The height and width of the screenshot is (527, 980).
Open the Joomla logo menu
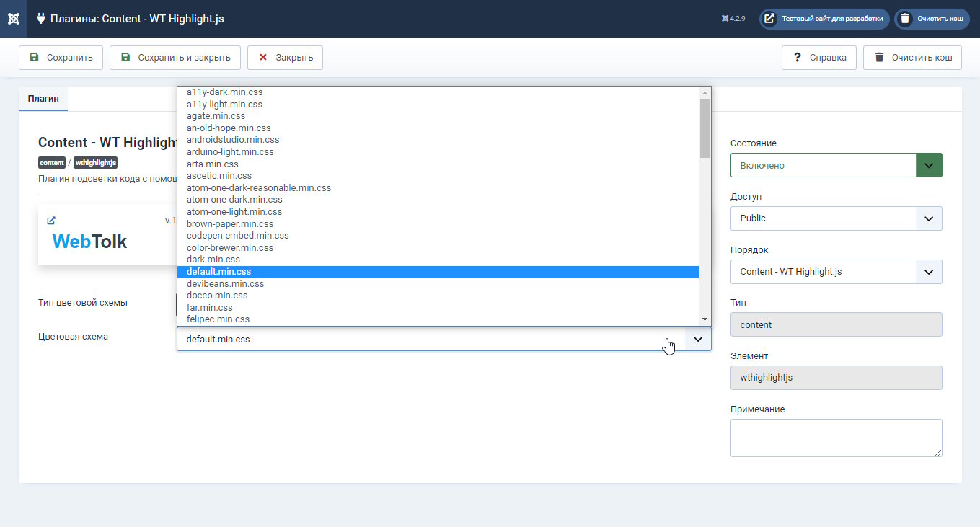[14, 19]
